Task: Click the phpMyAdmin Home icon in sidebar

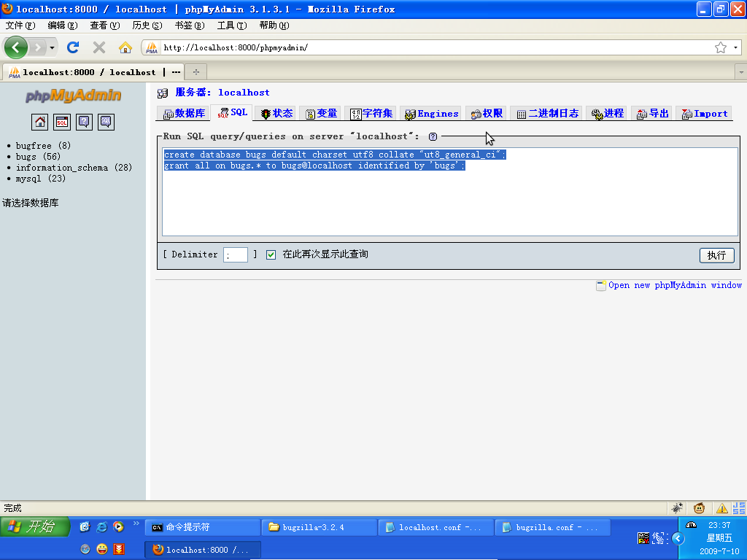Action: [x=40, y=122]
